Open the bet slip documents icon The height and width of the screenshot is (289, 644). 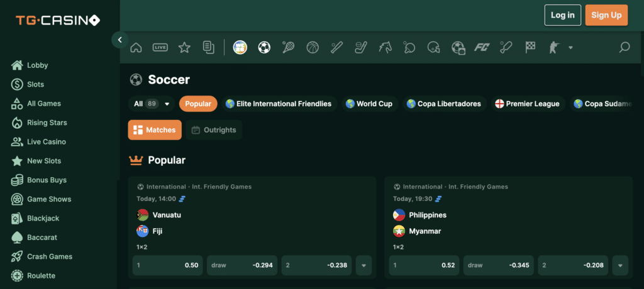click(209, 48)
